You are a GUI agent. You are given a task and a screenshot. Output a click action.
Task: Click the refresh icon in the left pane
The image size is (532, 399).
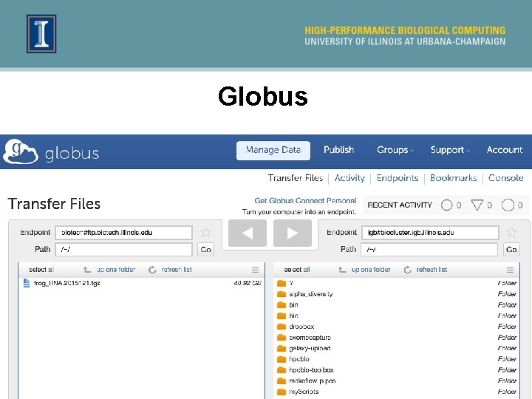[x=152, y=270]
